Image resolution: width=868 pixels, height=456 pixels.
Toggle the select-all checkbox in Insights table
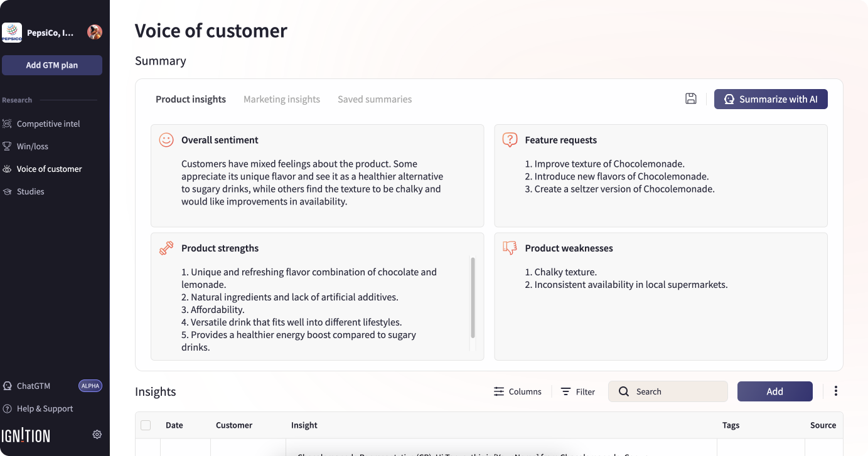pos(146,425)
